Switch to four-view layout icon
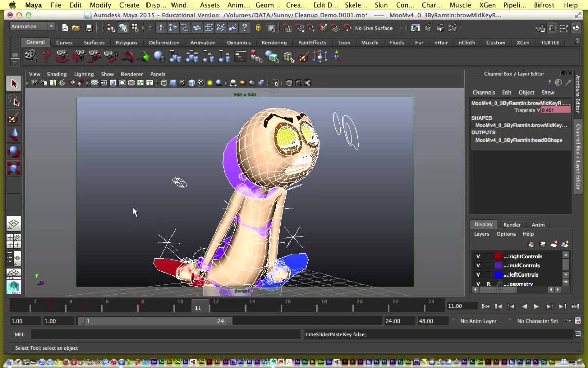The height and width of the screenshot is (368, 588). (14, 241)
